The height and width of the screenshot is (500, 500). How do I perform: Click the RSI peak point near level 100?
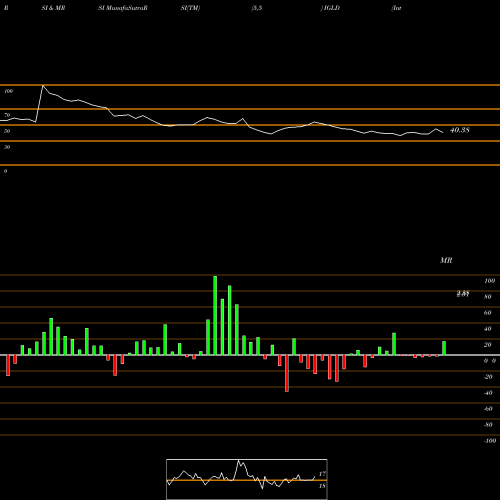(43, 86)
